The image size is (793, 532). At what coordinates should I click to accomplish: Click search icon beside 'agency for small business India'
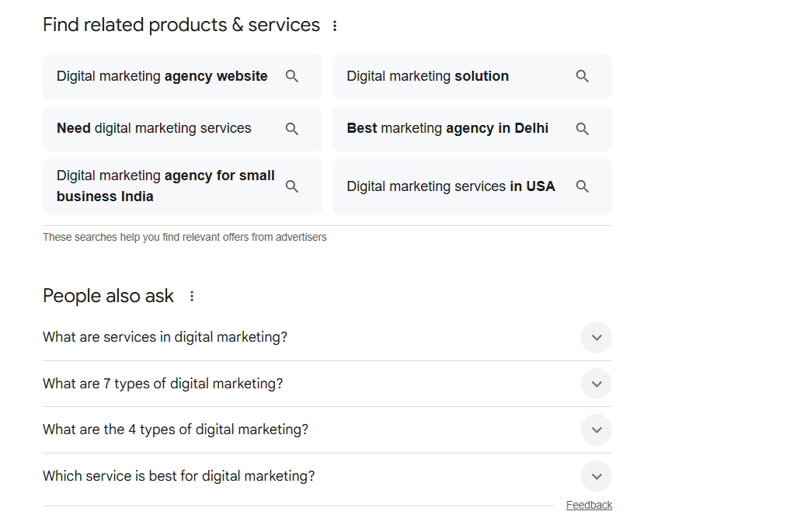coord(292,186)
